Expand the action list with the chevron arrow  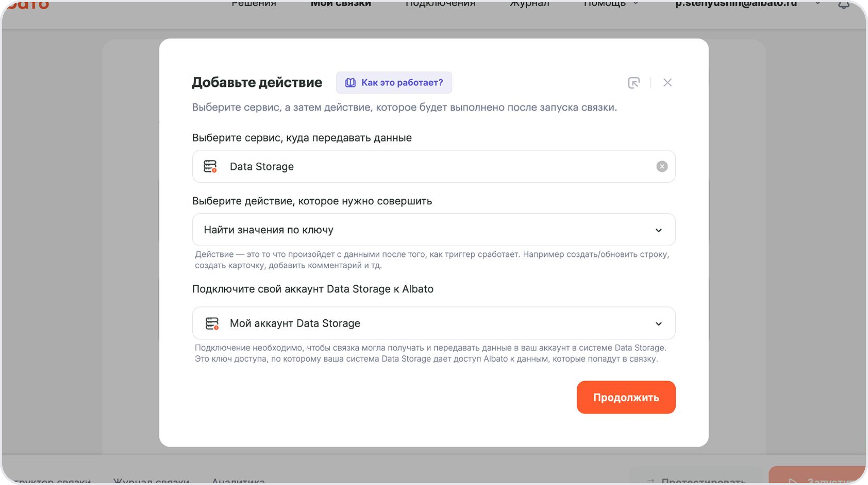[659, 230]
